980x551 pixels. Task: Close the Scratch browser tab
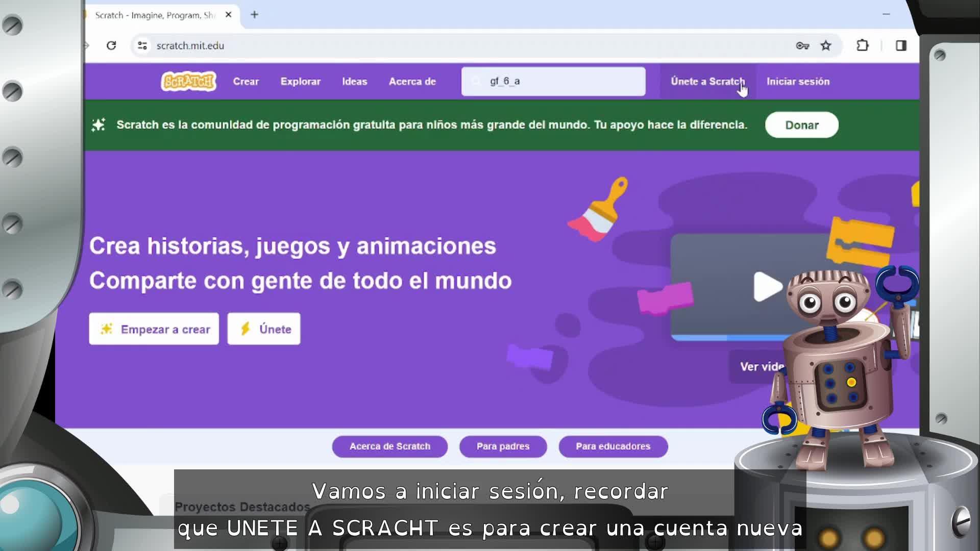(229, 15)
